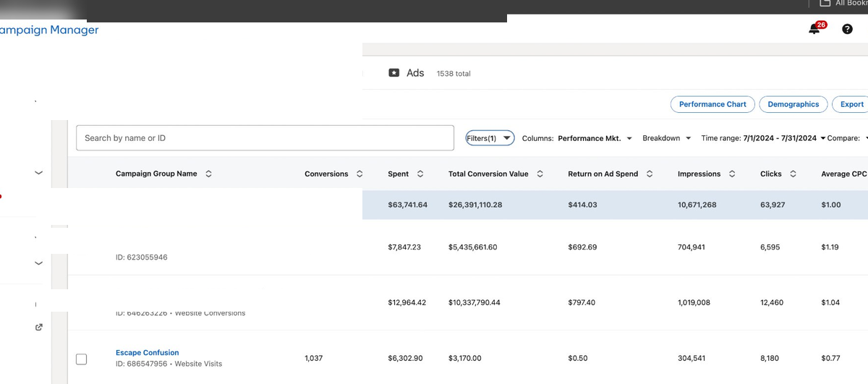Image resolution: width=868 pixels, height=384 pixels.
Task: Click the total spent value $63,741.64
Action: click(x=407, y=205)
